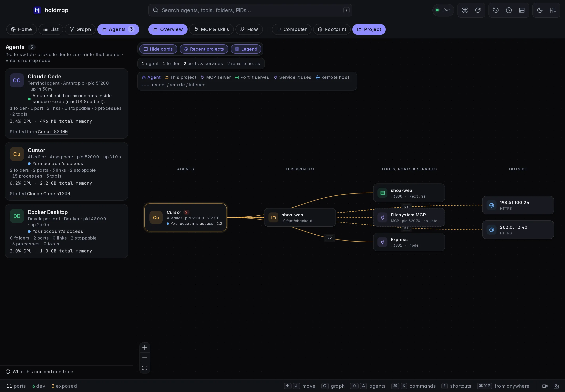Click the refresh icon in top bar

click(478, 10)
